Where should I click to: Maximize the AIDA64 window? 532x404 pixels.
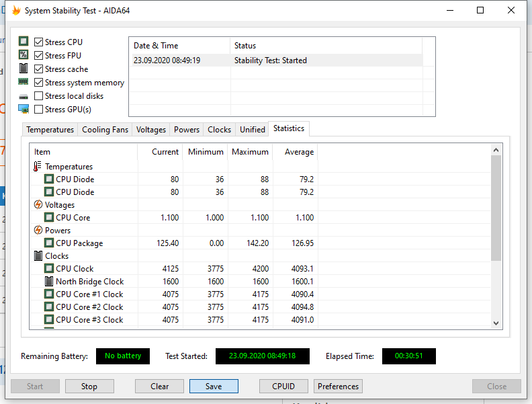pos(480,10)
